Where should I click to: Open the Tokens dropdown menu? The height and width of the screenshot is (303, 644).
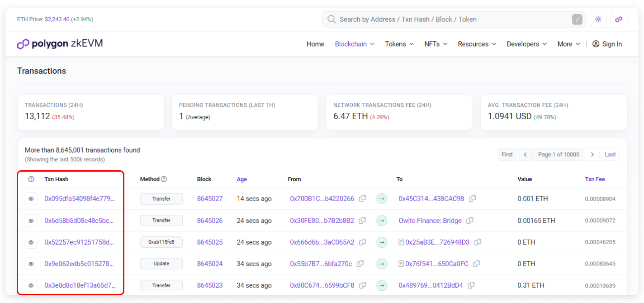click(399, 44)
